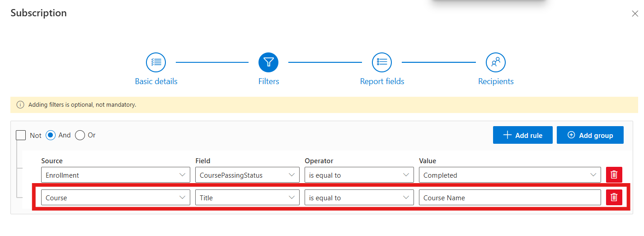Click the info icon in yellow banner
The image size is (644, 236).
tap(20, 105)
